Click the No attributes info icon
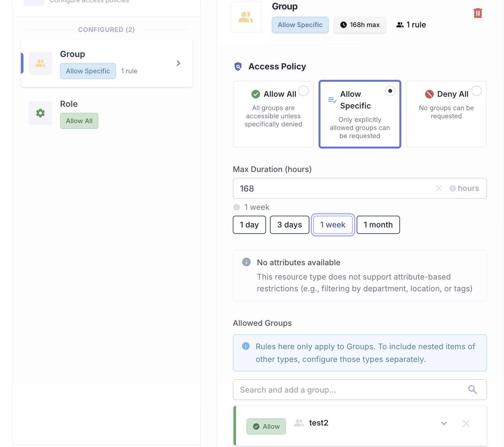 click(246, 262)
